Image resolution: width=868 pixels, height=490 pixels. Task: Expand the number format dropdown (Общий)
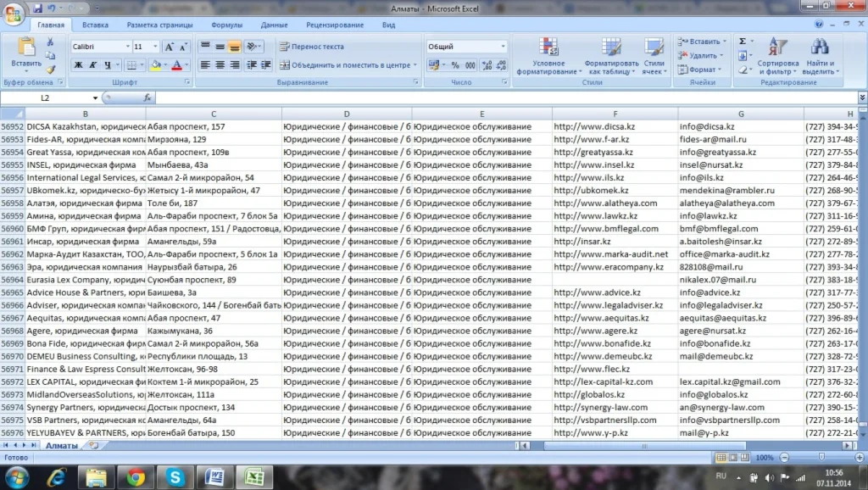pyautogui.click(x=503, y=47)
